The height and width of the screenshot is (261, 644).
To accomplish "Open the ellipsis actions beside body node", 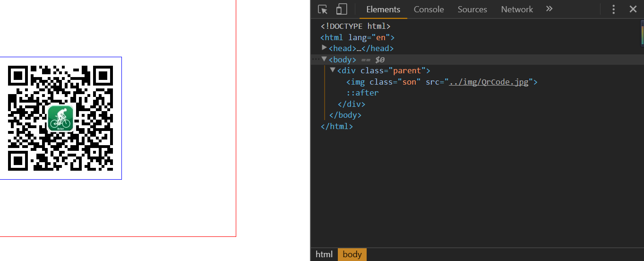I will coord(316,59).
